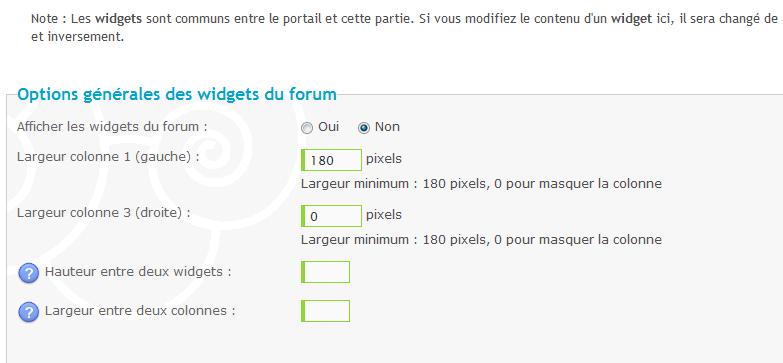Click the Hauteur entre deux widgets input
The width and height of the screenshot is (783, 363).
326,272
